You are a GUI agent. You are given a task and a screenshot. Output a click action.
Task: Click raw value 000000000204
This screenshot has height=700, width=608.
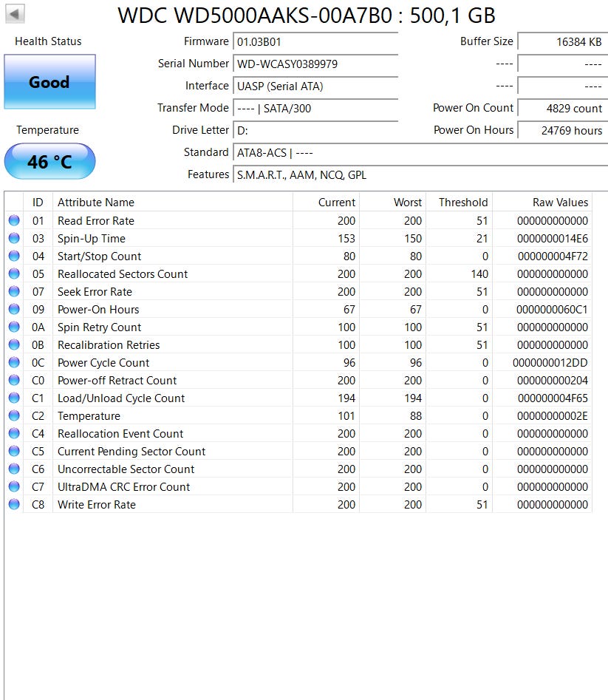pyautogui.click(x=553, y=381)
